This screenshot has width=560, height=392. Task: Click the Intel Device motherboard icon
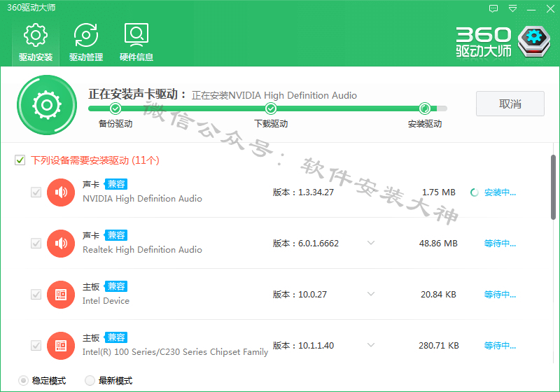click(61, 295)
